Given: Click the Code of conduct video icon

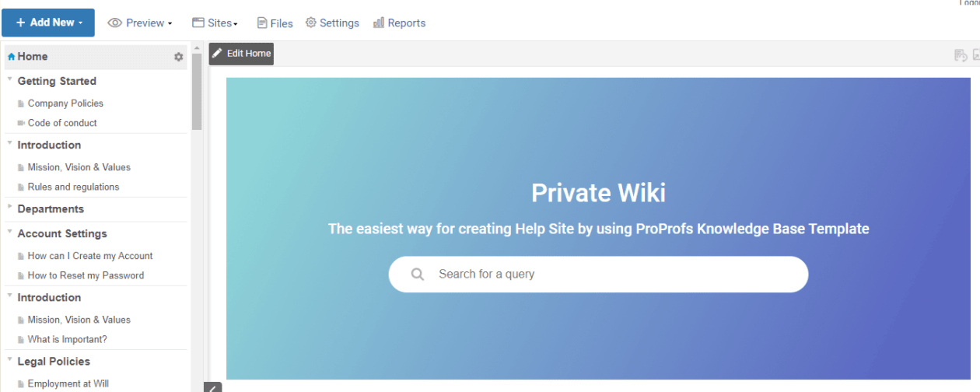Looking at the screenshot, I should 21,123.
